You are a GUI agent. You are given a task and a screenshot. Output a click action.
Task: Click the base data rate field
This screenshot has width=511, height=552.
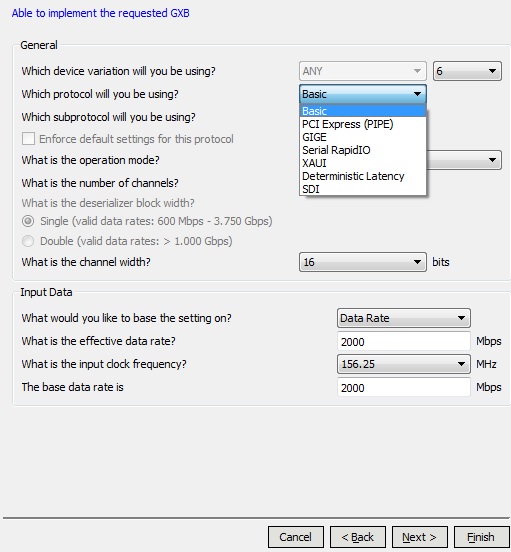403,387
